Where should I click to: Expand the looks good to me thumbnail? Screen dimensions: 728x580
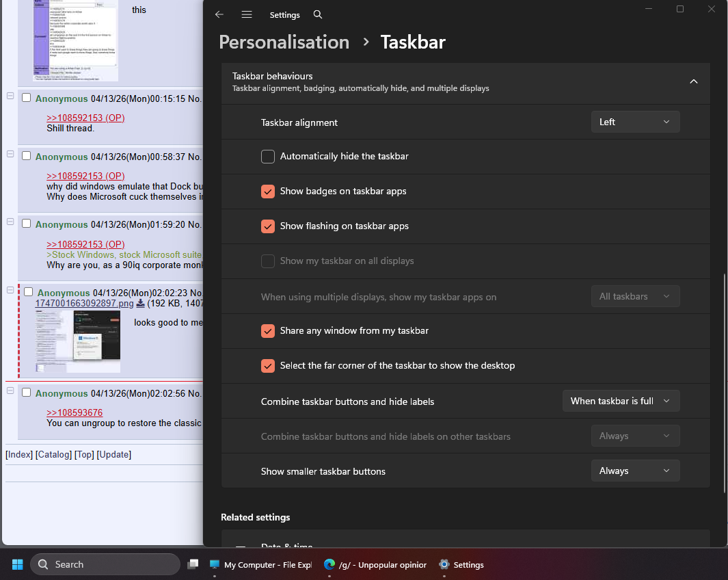(77, 341)
